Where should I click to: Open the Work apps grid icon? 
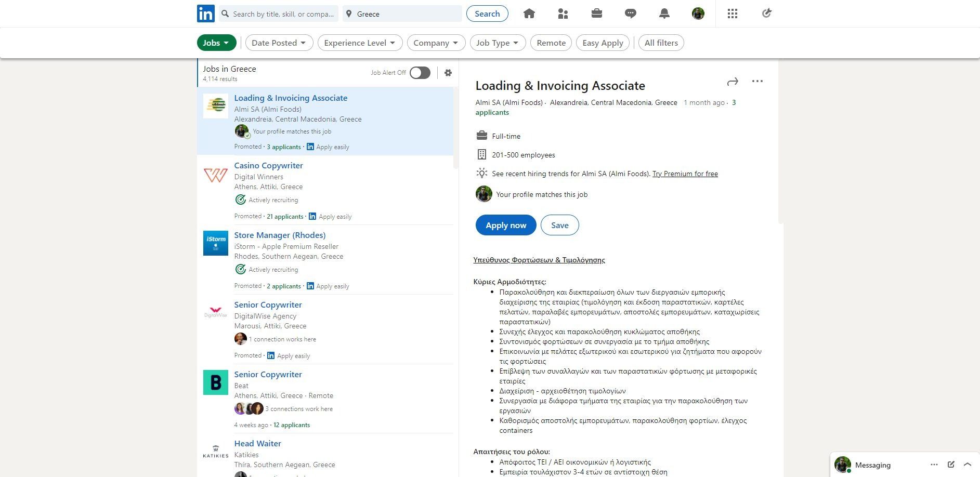[x=733, y=14]
